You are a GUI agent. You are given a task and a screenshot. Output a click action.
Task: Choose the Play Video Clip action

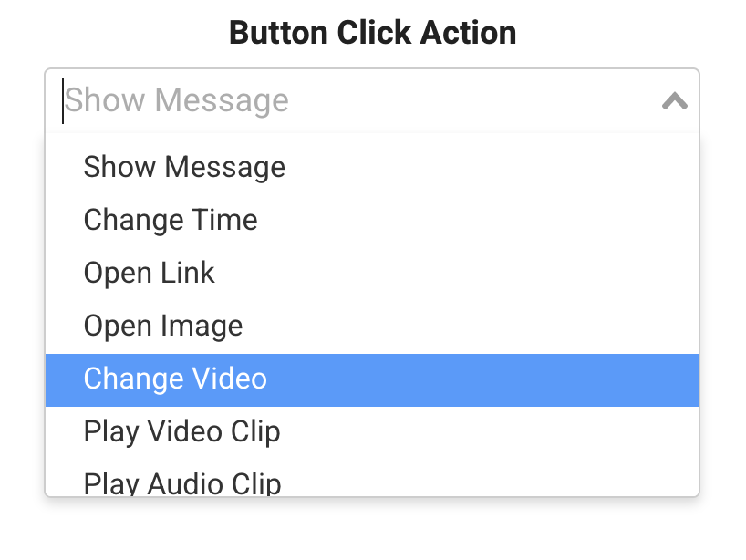pos(181,431)
